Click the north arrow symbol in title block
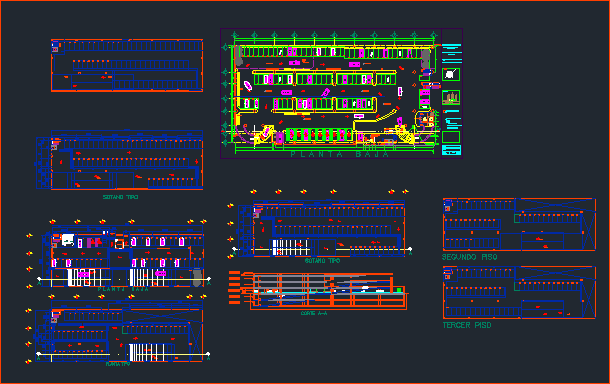Screen dimensions: 610x384 pyautogui.click(x=450, y=74)
